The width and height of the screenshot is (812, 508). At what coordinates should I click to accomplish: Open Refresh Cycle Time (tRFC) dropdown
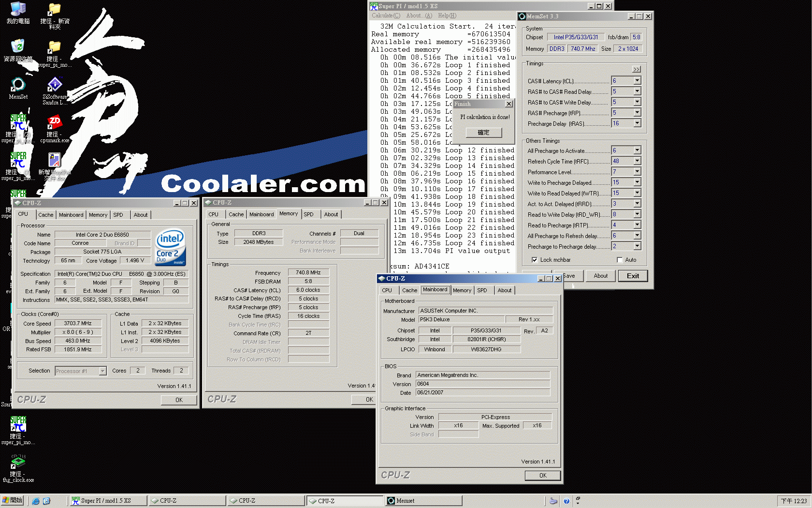(x=637, y=161)
